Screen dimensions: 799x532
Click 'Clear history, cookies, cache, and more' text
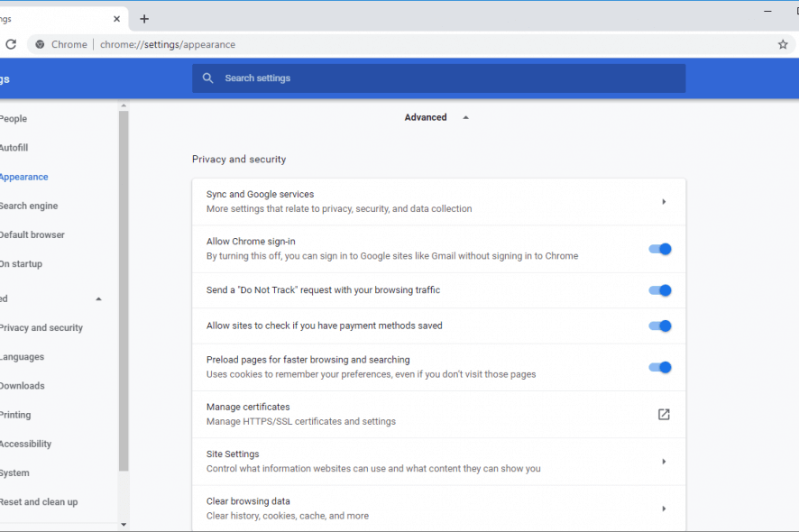[x=288, y=516]
